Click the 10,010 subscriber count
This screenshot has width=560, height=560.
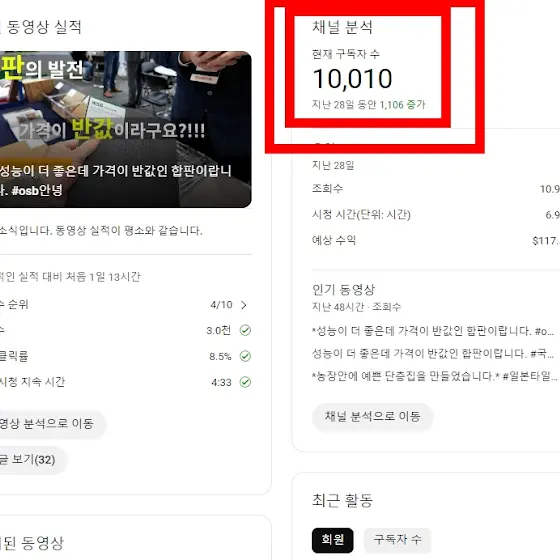pyautogui.click(x=352, y=79)
